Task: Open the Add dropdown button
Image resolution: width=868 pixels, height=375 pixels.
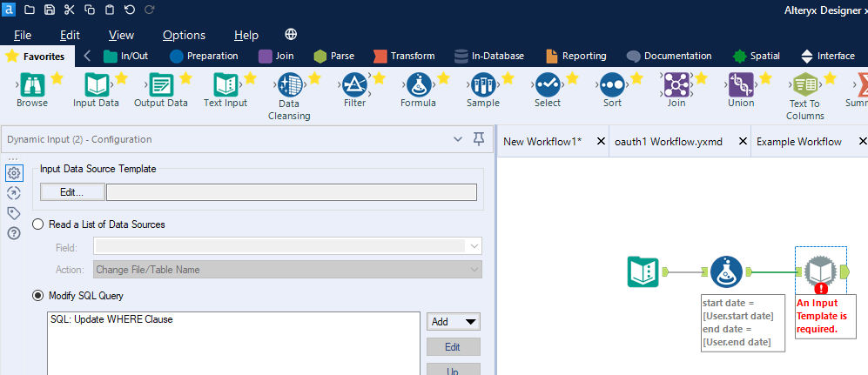Action: 454,321
